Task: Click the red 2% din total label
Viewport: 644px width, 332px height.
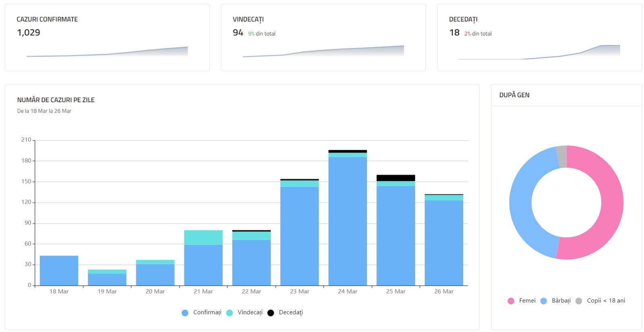Action: (478, 34)
